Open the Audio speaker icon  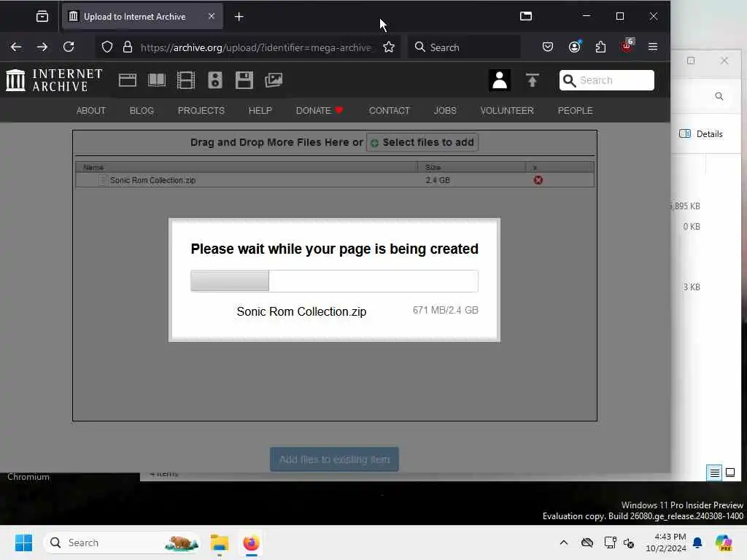pos(215,80)
